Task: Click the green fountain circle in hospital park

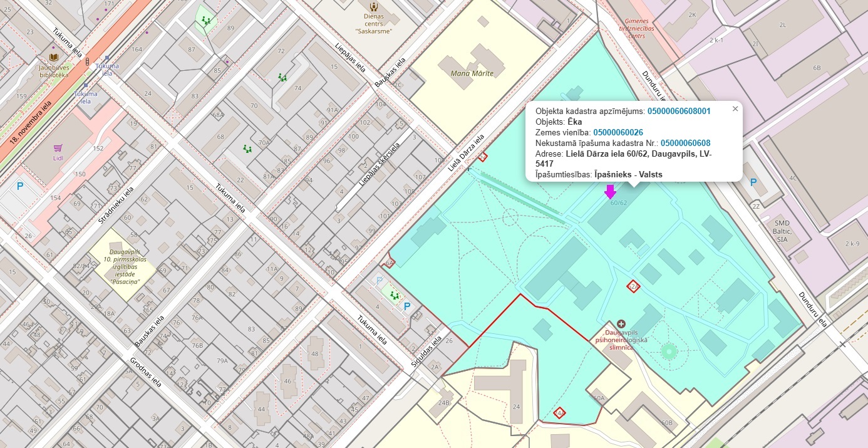Action: click(x=669, y=350)
